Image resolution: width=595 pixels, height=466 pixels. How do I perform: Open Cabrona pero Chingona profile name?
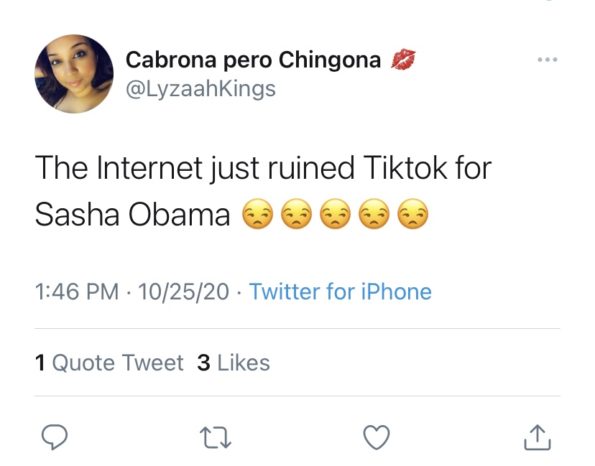click(253, 60)
